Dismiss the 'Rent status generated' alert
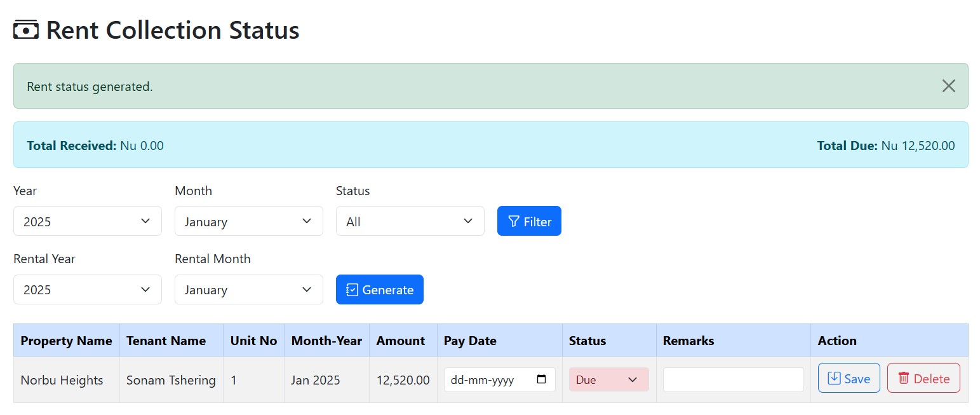The width and height of the screenshot is (980, 415). click(948, 86)
